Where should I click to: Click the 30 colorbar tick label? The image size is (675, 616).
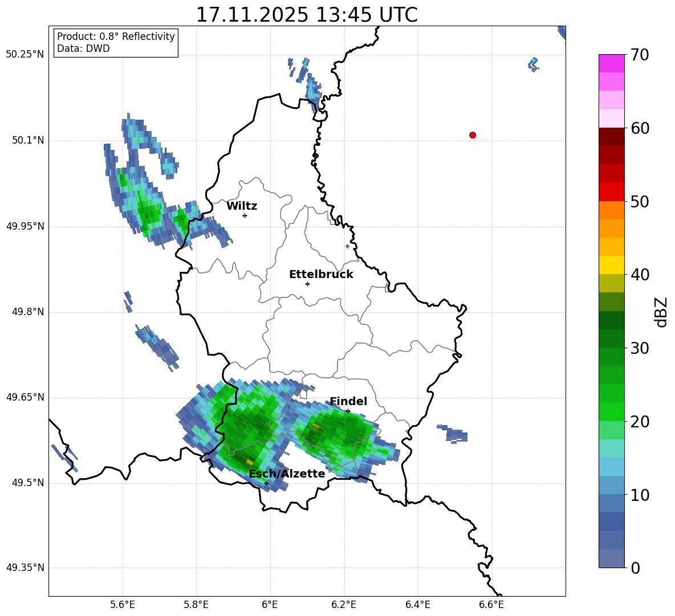click(640, 348)
